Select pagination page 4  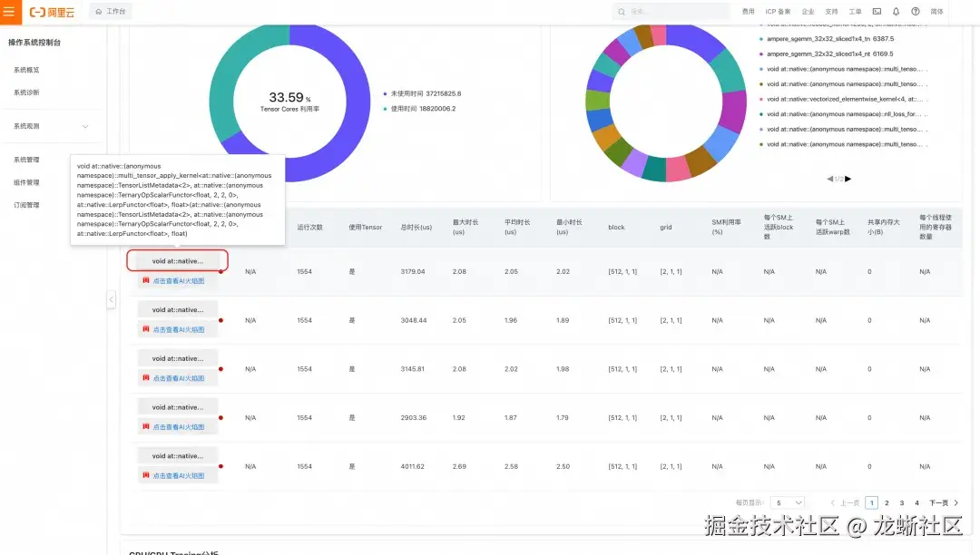coord(916,502)
